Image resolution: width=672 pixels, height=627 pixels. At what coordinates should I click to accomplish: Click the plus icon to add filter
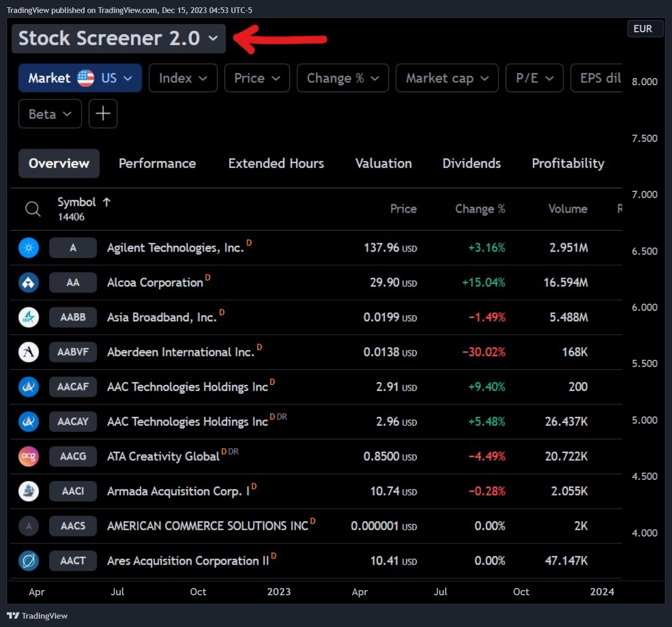coord(103,113)
